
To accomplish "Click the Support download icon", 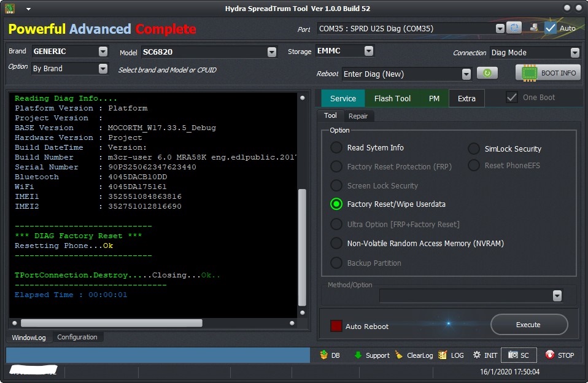I will coord(358,355).
